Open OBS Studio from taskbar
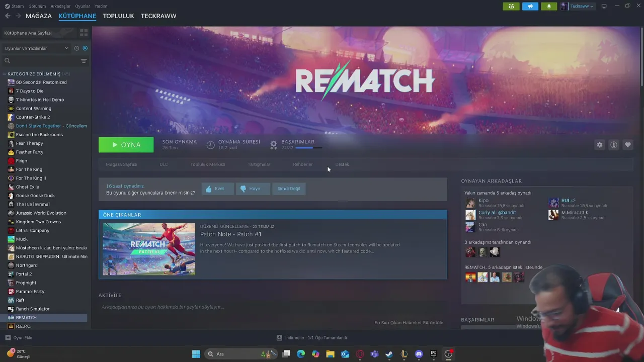This screenshot has width=644, height=362. [448, 354]
